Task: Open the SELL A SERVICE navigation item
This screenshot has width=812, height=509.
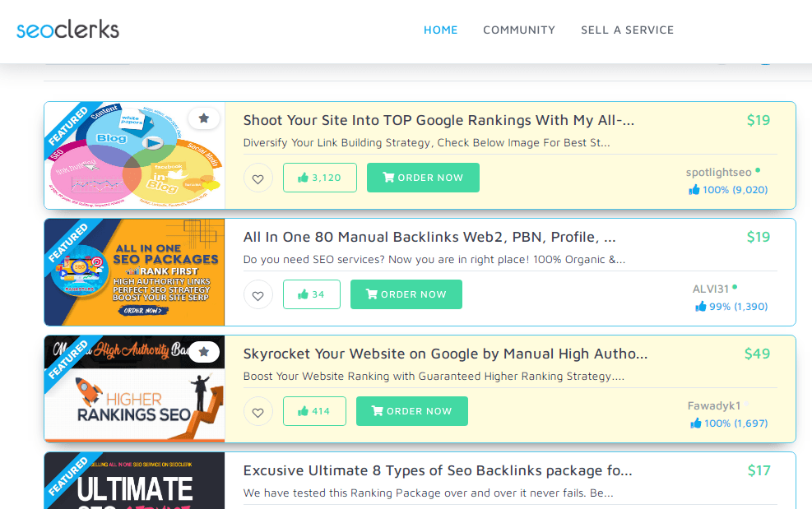Action: [x=628, y=30]
